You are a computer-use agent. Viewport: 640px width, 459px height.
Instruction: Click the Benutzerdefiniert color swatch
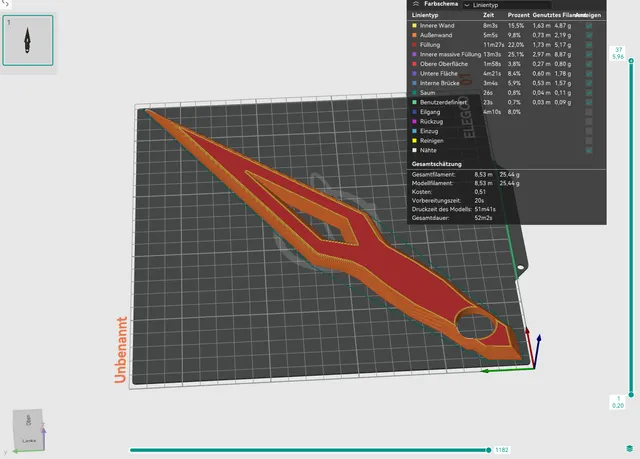(x=414, y=102)
